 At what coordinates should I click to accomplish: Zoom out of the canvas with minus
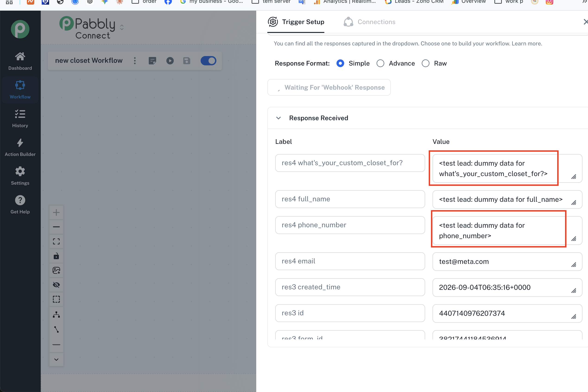(x=56, y=227)
